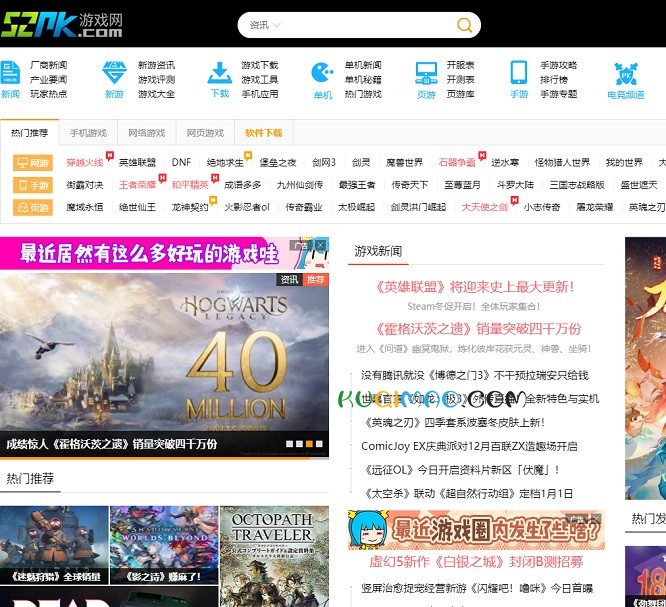The width and height of the screenshot is (666, 607).
Task: Click the orange search magnifier icon
Action: coord(464,25)
